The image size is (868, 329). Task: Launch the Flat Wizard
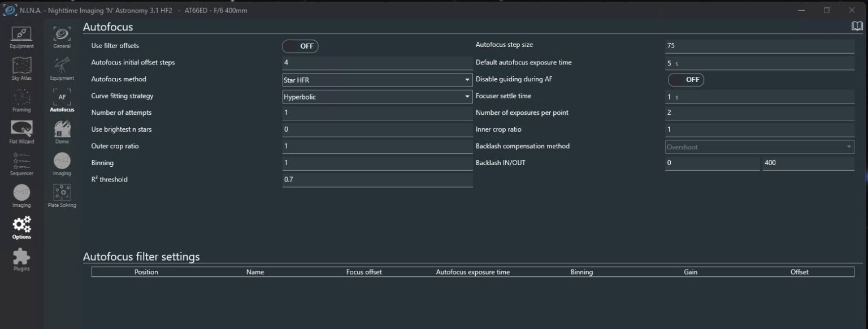21,131
